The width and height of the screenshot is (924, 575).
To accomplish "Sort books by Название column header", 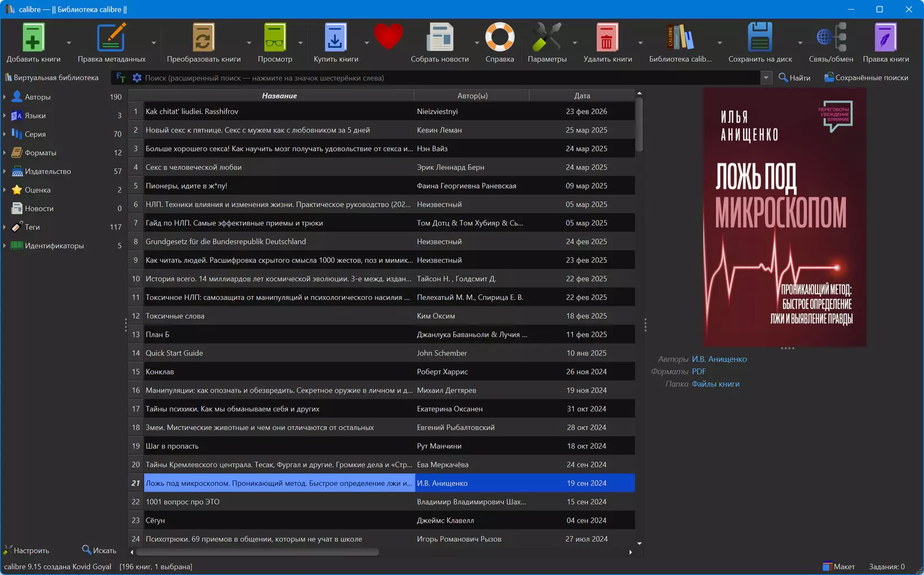I will tap(279, 96).
